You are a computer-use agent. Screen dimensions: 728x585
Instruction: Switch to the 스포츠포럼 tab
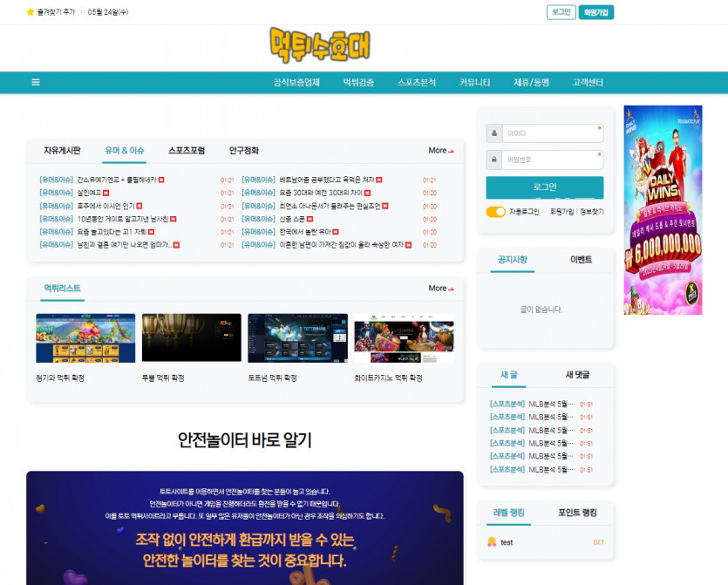tap(187, 151)
